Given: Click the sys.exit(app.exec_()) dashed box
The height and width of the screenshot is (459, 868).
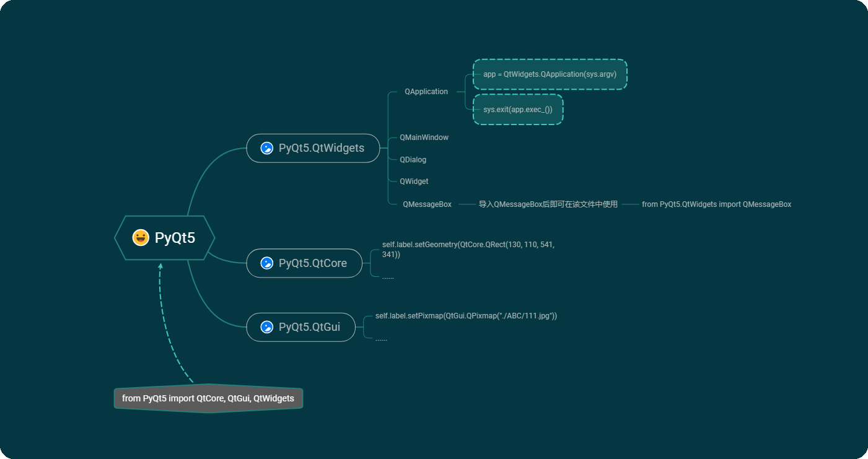Looking at the screenshot, I should click(x=518, y=110).
